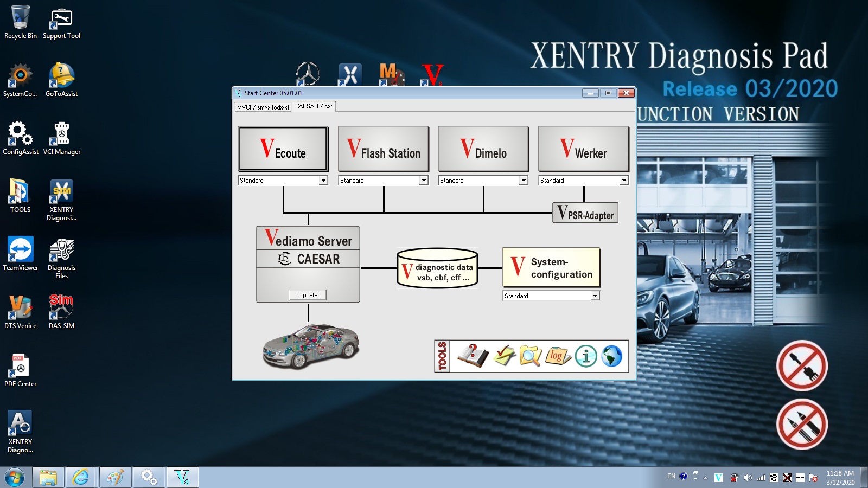Click the volume speaker tray icon
868x488 pixels.
pyautogui.click(x=748, y=478)
